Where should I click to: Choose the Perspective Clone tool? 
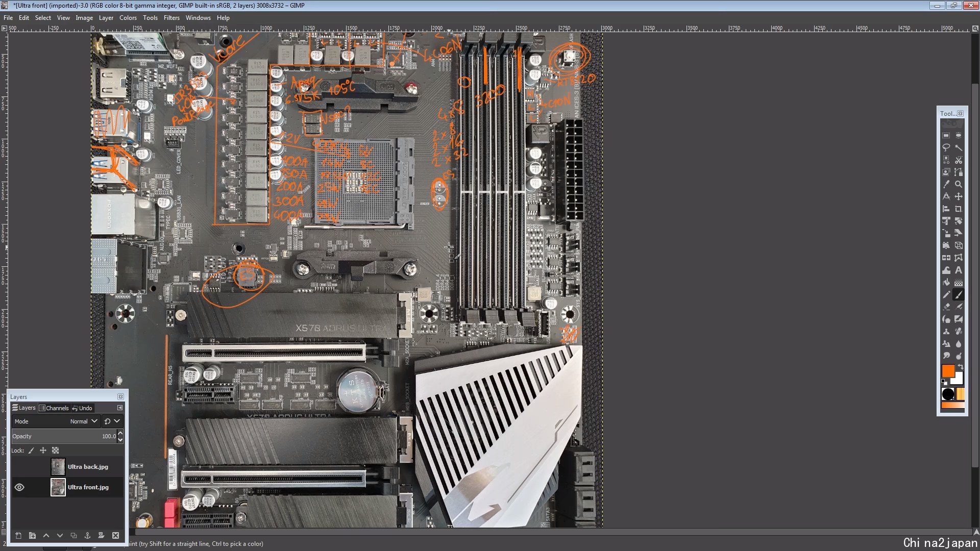click(946, 344)
